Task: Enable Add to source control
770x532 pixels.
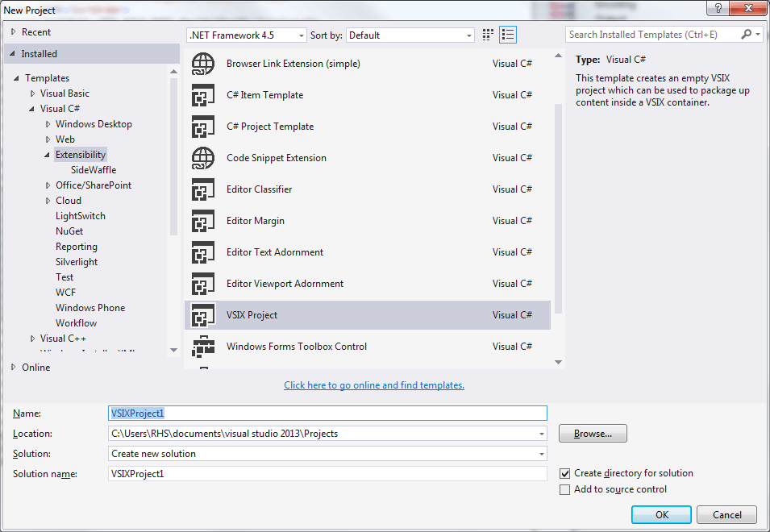Action: coord(565,489)
